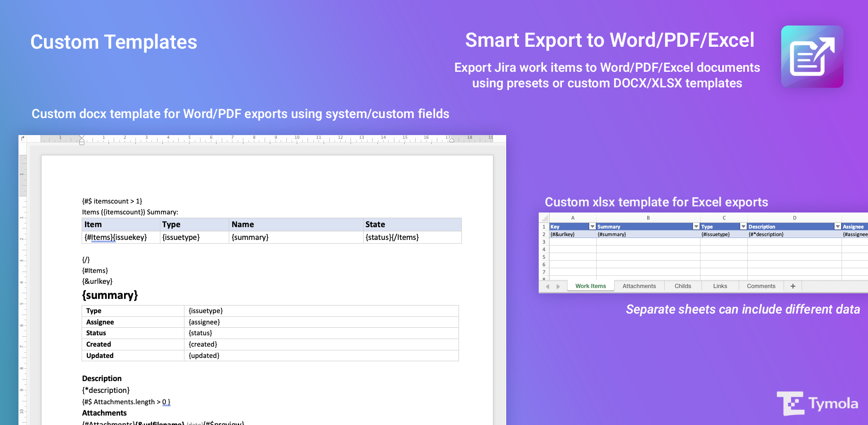Click the right indent marker on the ruler
This screenshot has height=425, width=868.
click(x=451, y=140)
